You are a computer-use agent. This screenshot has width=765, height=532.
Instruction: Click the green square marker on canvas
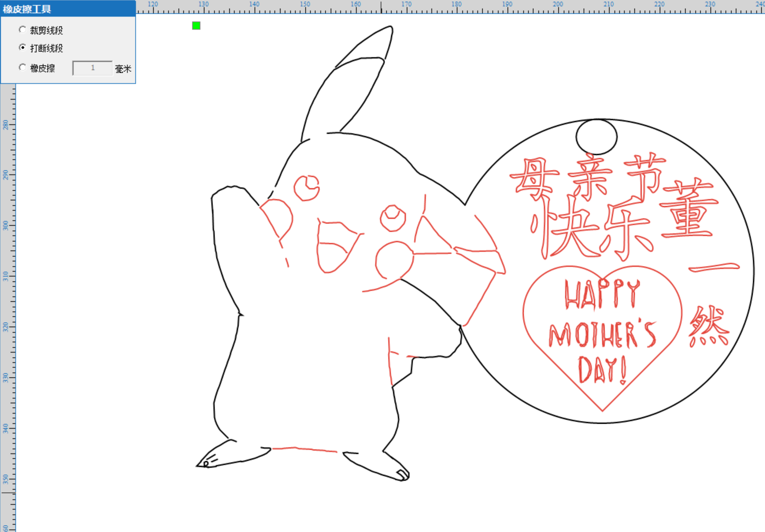click(196, 26)
